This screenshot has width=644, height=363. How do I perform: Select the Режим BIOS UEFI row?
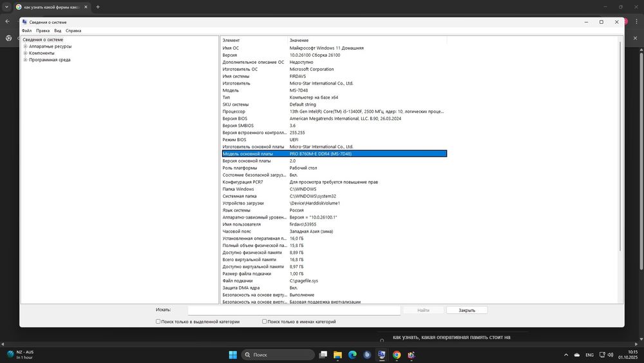point(334,140)
